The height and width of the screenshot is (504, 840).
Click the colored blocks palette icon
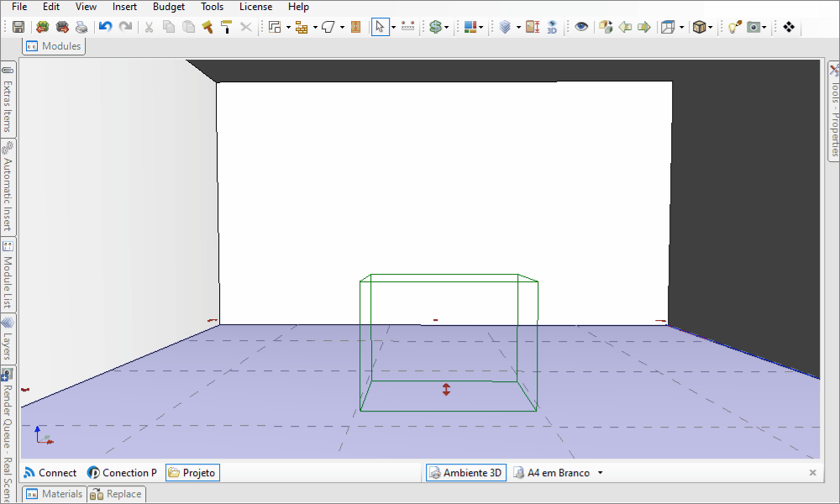tap(470, 27)
